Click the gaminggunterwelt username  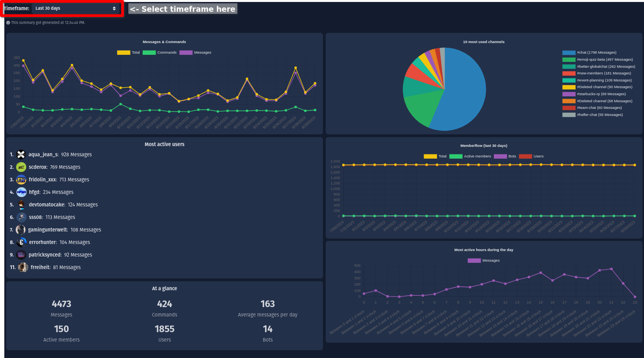coord(48,230)
